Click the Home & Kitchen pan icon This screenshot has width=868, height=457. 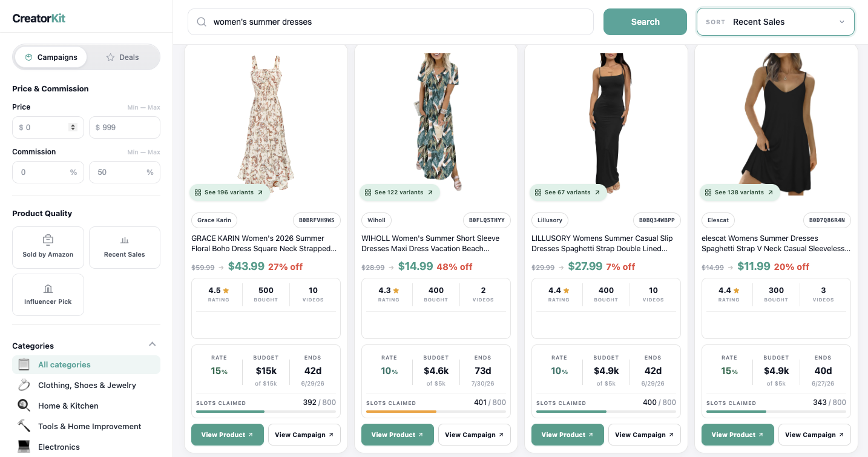[24, 406]
